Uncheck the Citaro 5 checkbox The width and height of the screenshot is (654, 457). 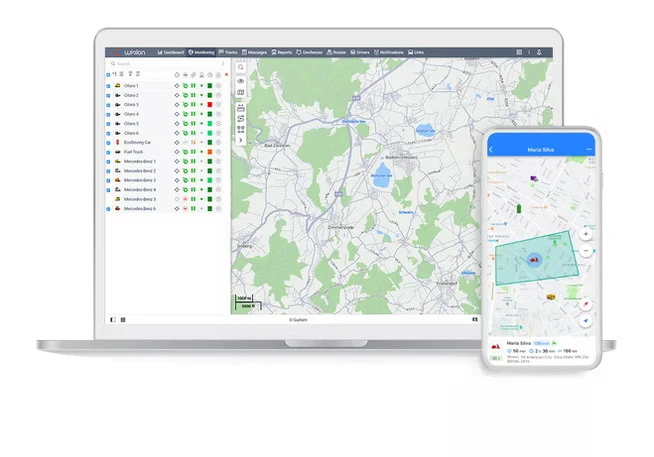pyautogui.click(x=108, y=124)
